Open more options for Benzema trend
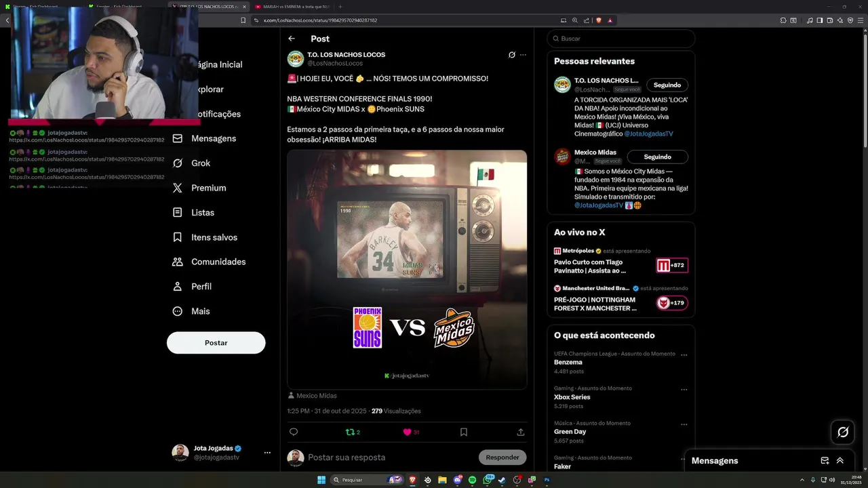 click(x=684, y=354)
